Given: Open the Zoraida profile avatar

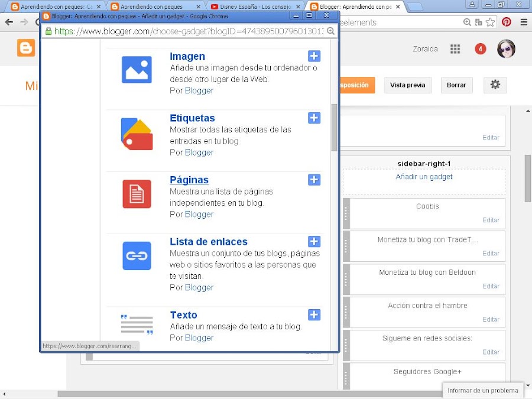Looking at the screenshot, I should coord(506,48).
